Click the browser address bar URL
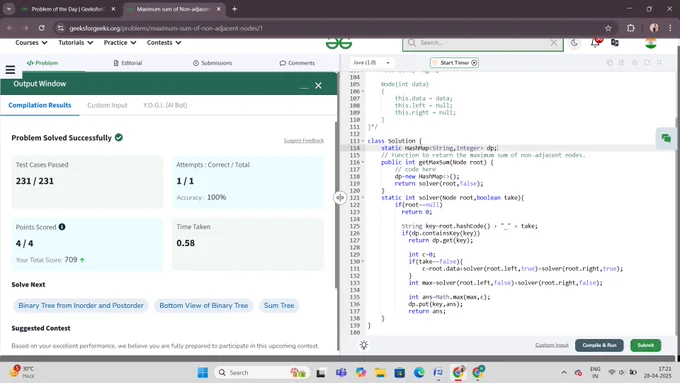680x383 pixels. coord(166,28)
